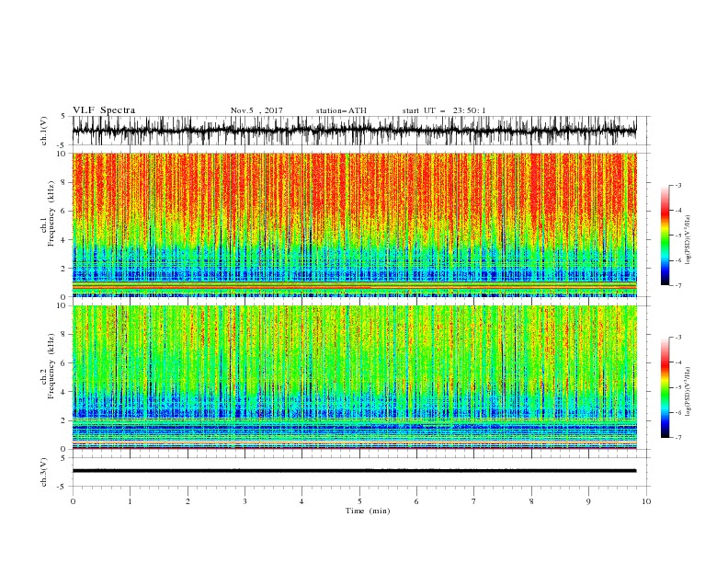The image size is (728, 563).
Task: Click the "Time (min)" axis title
Action: [368, 511]
